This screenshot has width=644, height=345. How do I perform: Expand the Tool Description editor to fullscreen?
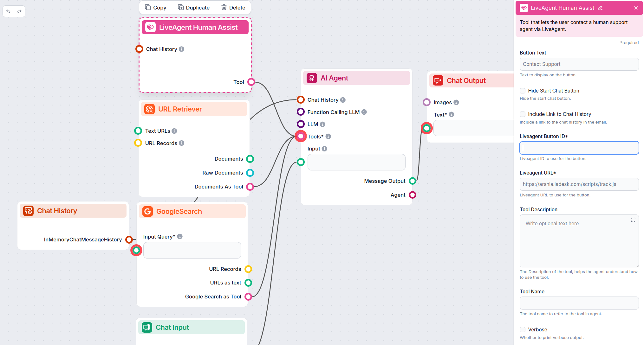click(633, 220)
